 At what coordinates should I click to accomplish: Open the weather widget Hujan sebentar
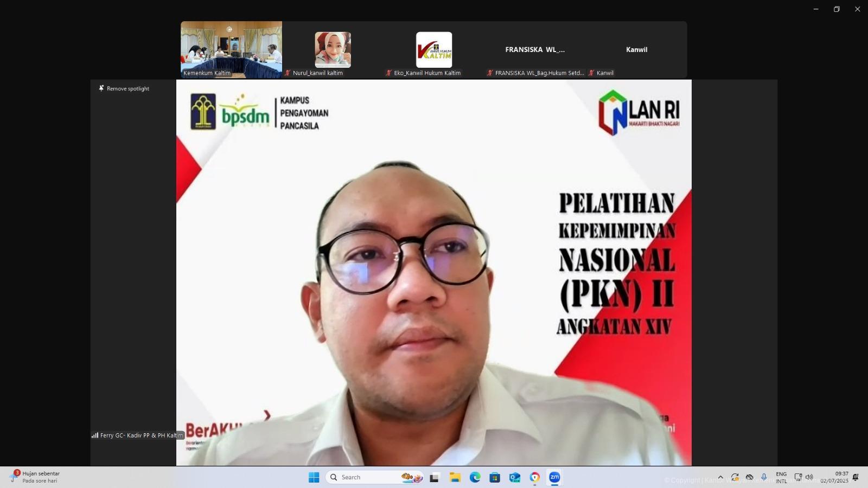[35, 477]
